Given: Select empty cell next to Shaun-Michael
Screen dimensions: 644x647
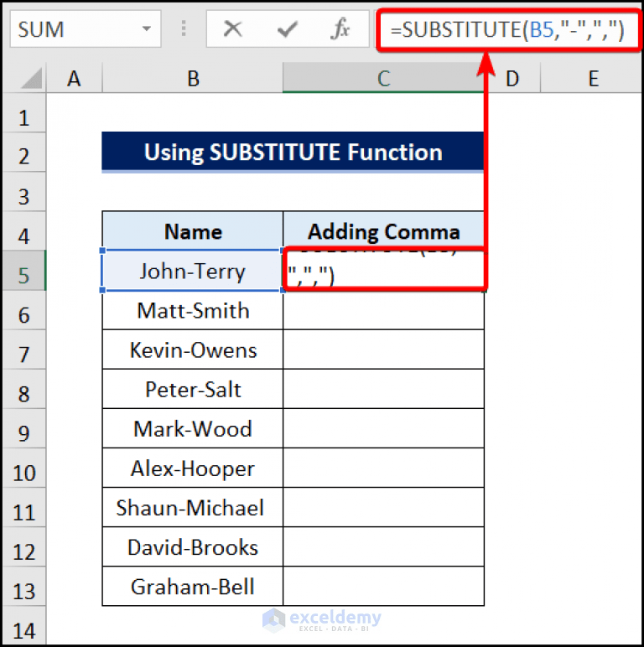Looking at the screenshot, I should coord(383,508).
